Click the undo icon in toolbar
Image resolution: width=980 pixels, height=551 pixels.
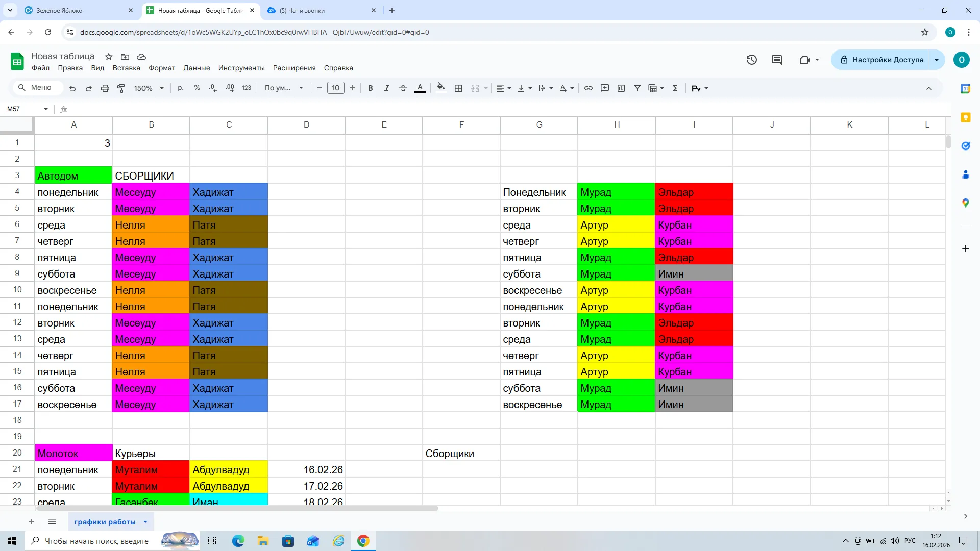coord(72,88)
